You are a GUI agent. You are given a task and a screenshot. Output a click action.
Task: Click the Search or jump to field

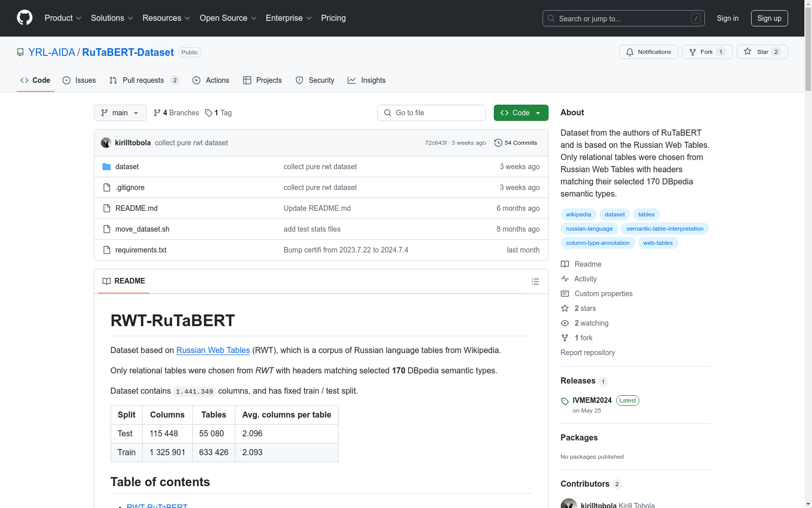pyautogui.click(x=624, y=18)
